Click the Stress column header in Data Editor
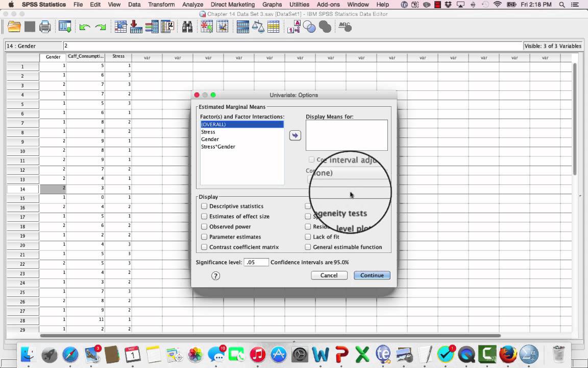 coord(118,57)
